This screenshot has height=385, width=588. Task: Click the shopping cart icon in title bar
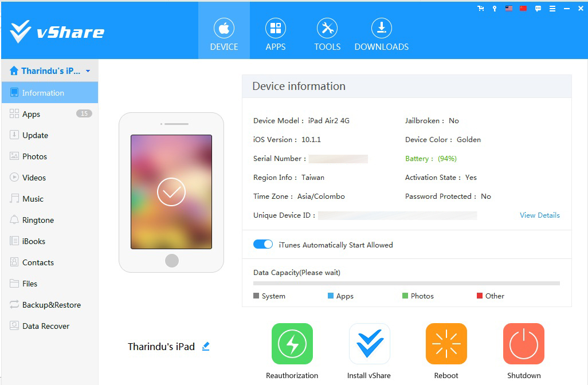(480, 8)
